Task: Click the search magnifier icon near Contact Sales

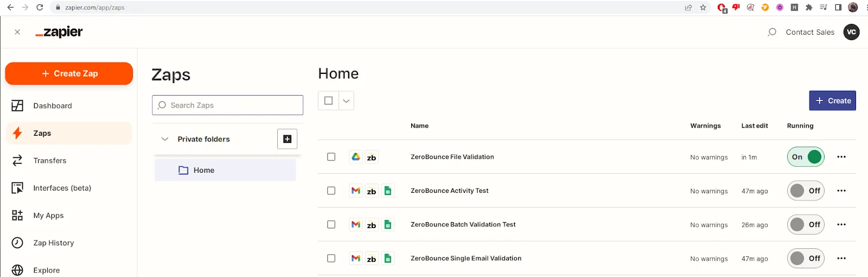Action: [x=771, y=32]
